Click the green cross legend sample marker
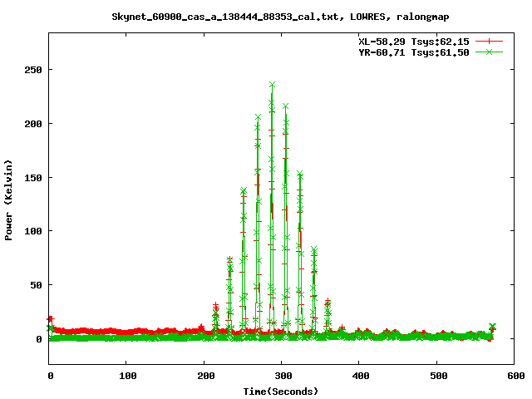 (489, 52)
